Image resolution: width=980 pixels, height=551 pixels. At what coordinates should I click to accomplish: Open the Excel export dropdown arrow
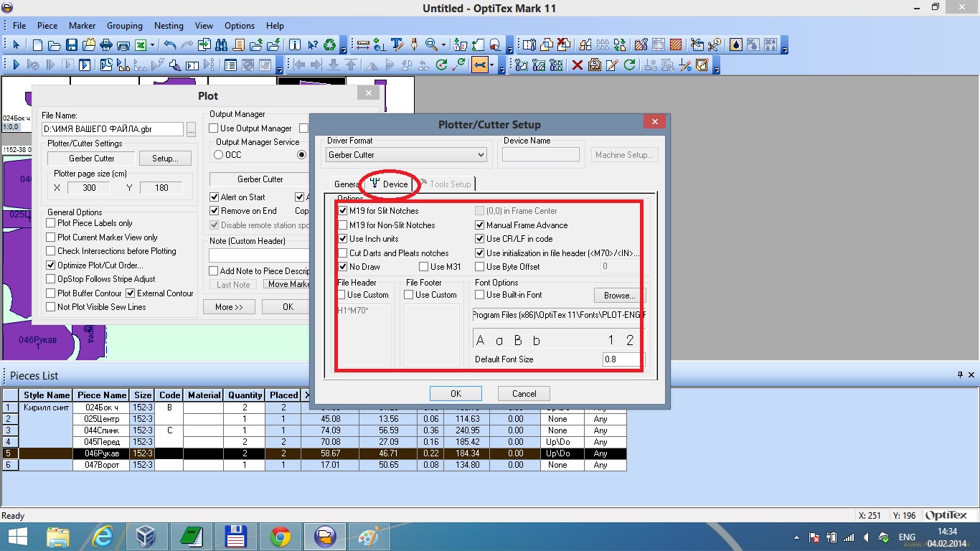point(152,45)
